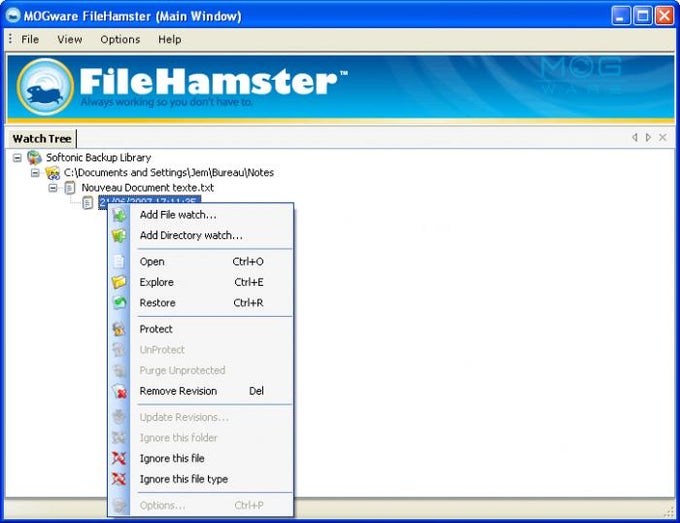This screenshot has height=523, width=680.
Task: Click the menu bar grip handle
Action: 10,39
